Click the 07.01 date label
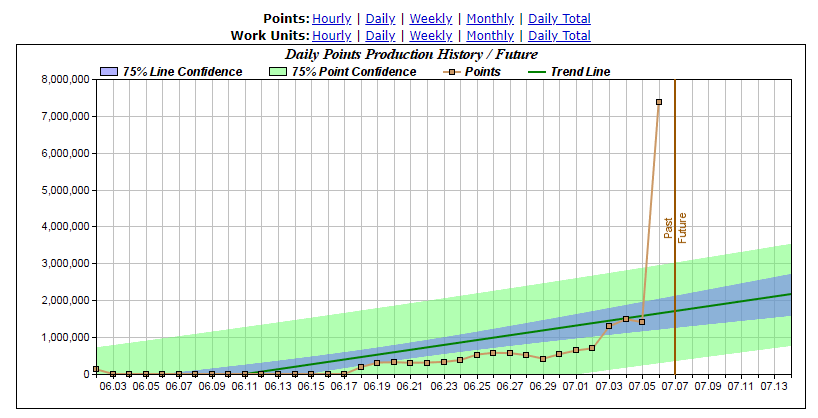818x418 pixels. 576,386
